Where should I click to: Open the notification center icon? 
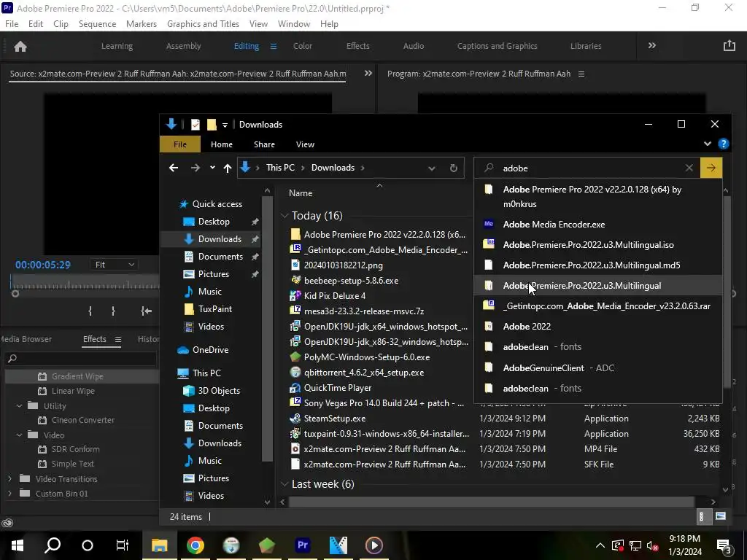[x=724, y=545]
